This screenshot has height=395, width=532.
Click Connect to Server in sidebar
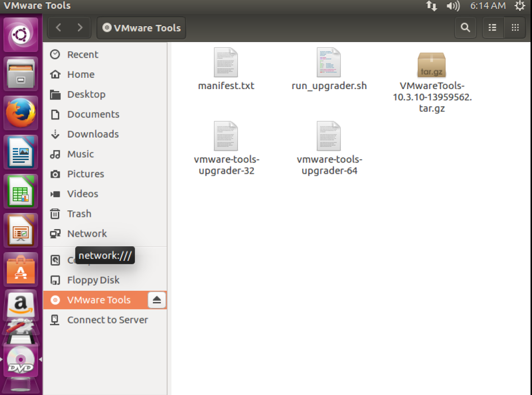107,320
